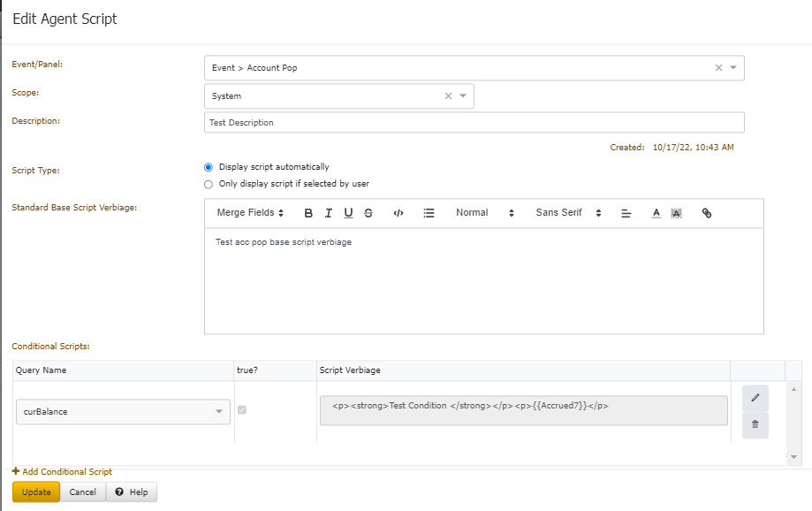Select 'Display script automatically' option
Screen dimensions: 812x511
point(209,167)
